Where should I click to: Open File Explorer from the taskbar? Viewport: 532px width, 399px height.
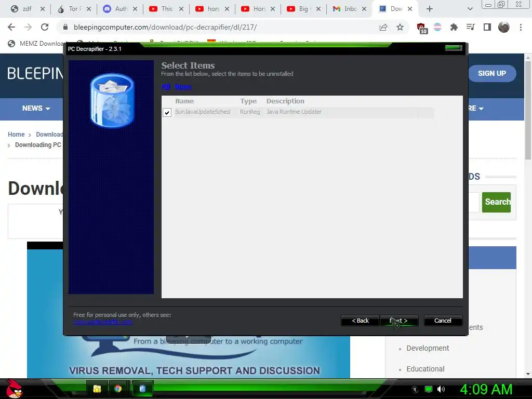(x=97, y=389)
